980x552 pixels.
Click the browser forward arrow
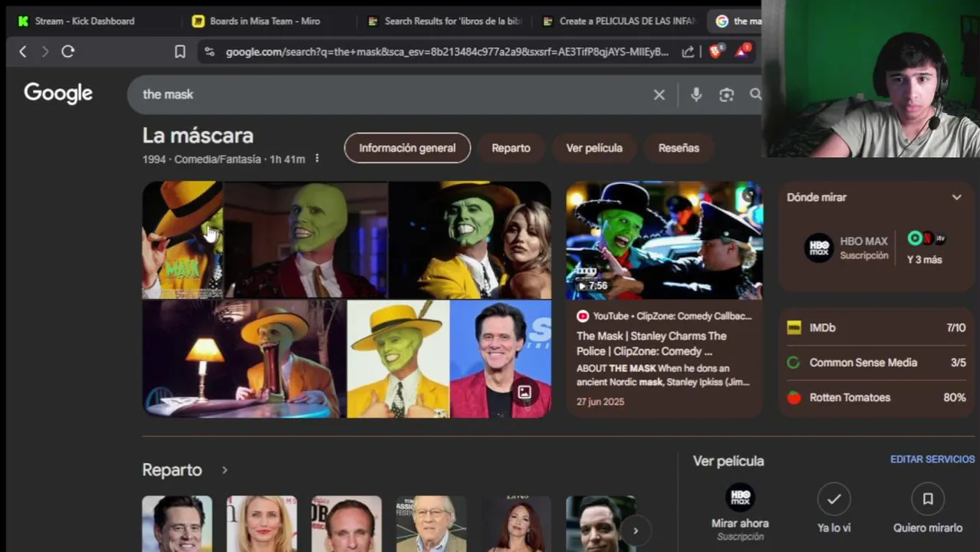[44, 51]
